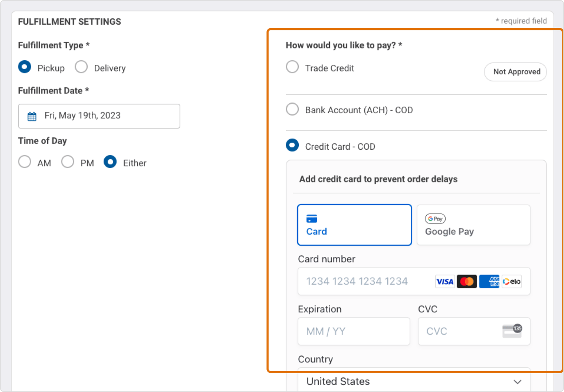Open the Fulfillment Date picker
This screenshot has width=564, height=392.
click(99, 116)
